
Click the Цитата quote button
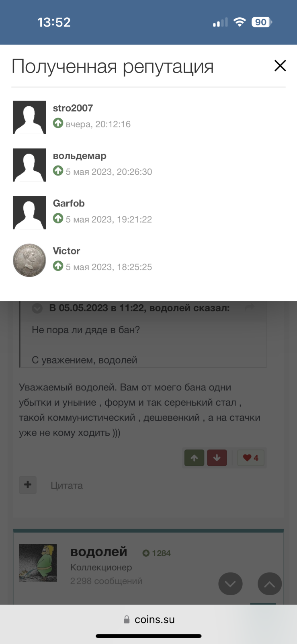tap(67, 485)
